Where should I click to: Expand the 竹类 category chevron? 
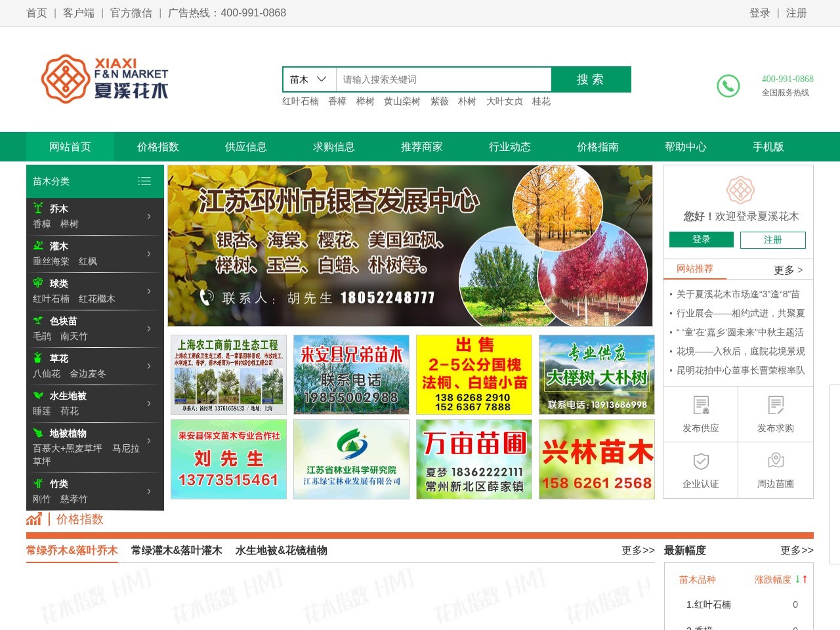(x=149, y=492)
